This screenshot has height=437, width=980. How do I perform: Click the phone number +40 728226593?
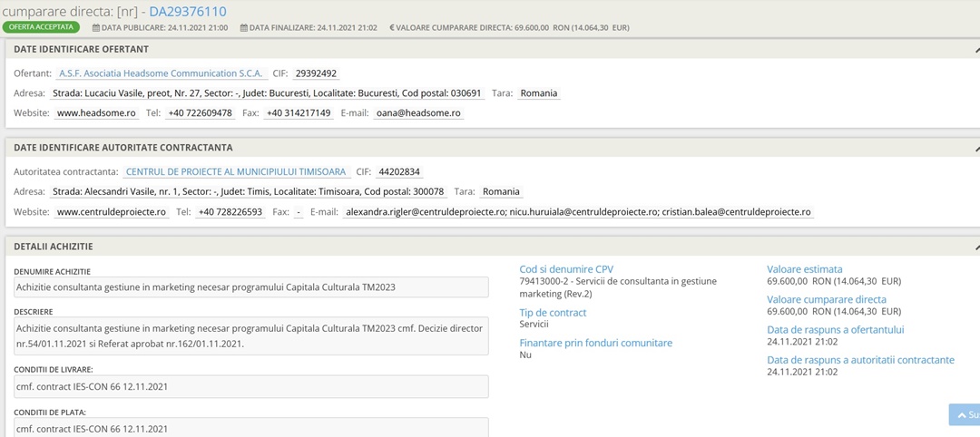[x=230, y=211]
